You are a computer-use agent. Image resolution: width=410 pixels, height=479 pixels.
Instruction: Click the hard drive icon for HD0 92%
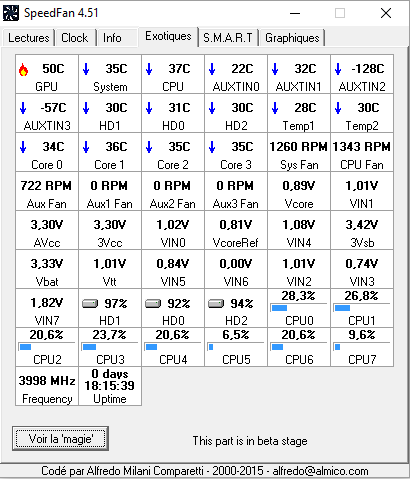coord(153,304)
